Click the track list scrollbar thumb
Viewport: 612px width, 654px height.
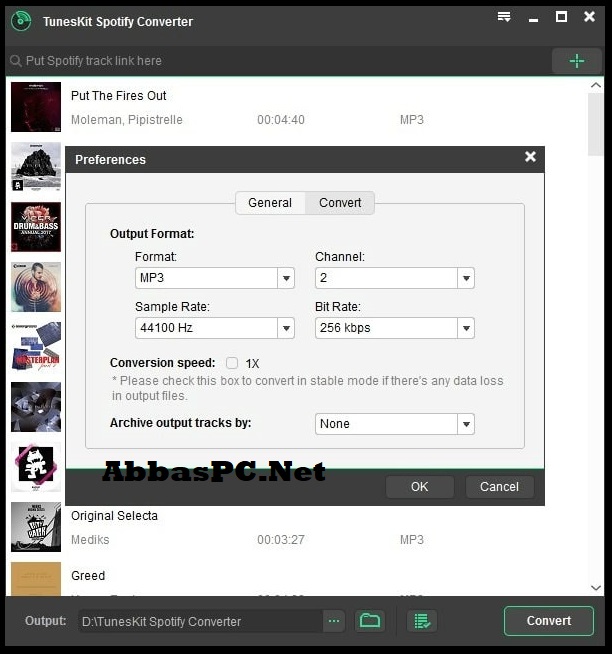[x=596, y=124]
